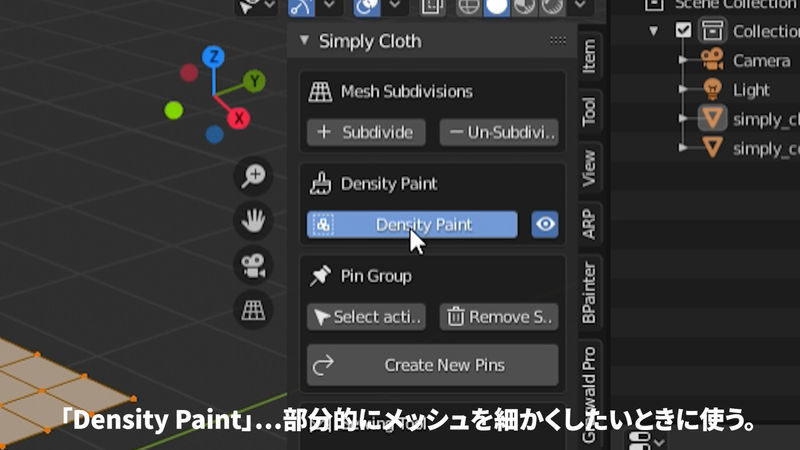The height and width of the screenshot is (450, 800).
Task: Select wireframe shading mode
Action: tap(468, 6)
